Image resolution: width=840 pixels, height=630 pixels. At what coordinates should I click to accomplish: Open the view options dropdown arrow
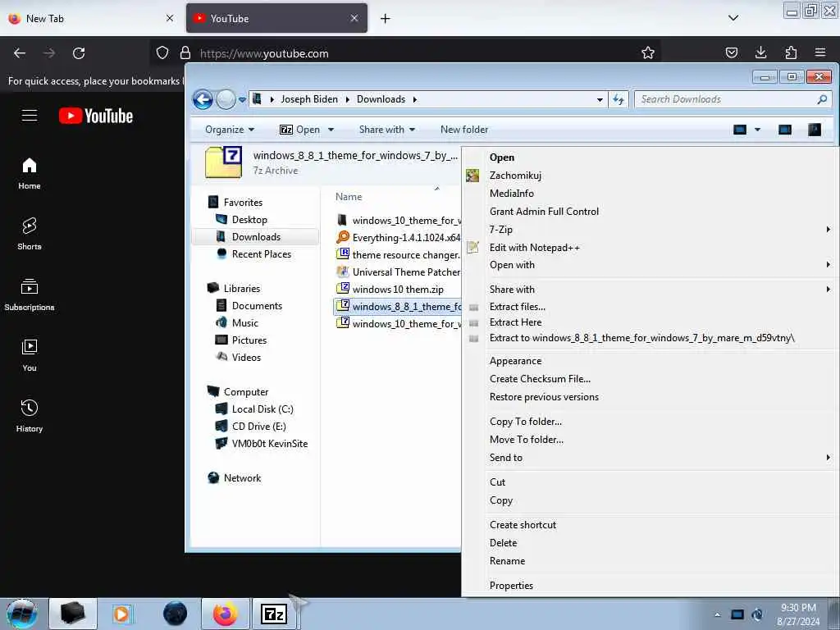click(757, 130)
